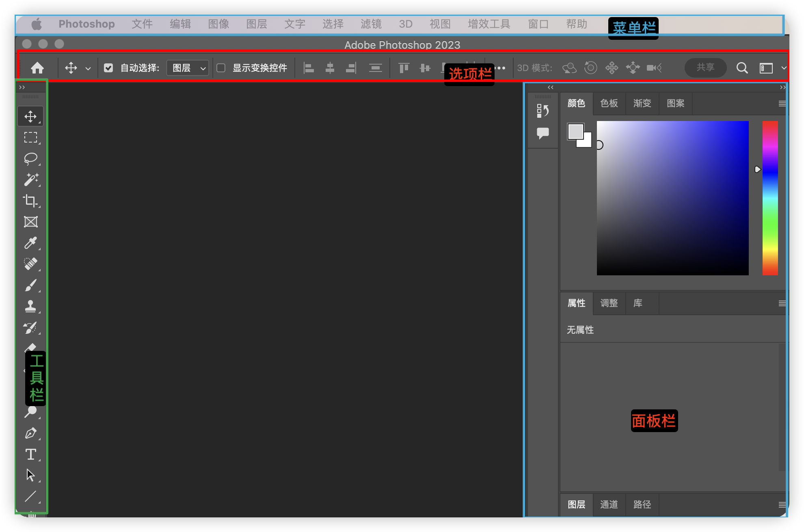Click the 共享 share button
Viewport: 804px width, 532px height.
705,67
